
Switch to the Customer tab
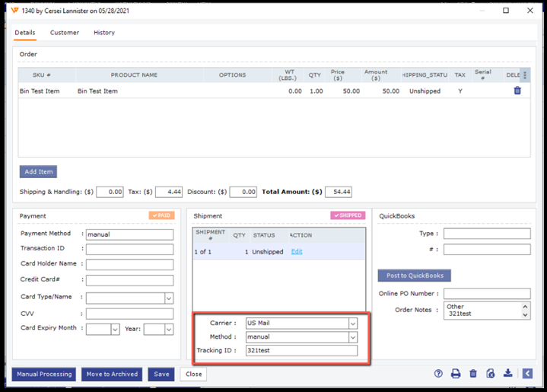pyautogui.click(x=65, y=33)
